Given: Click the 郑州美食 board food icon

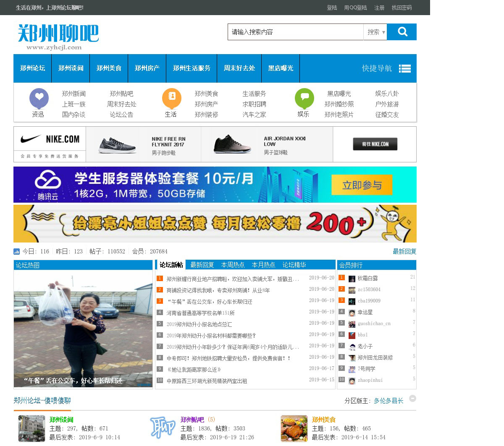Looking at the screenshot, I should [294, 428].
